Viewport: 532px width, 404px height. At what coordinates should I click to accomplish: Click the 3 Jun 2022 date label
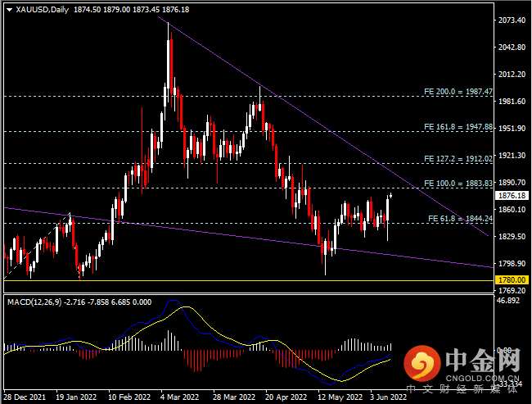click(388, 397)
